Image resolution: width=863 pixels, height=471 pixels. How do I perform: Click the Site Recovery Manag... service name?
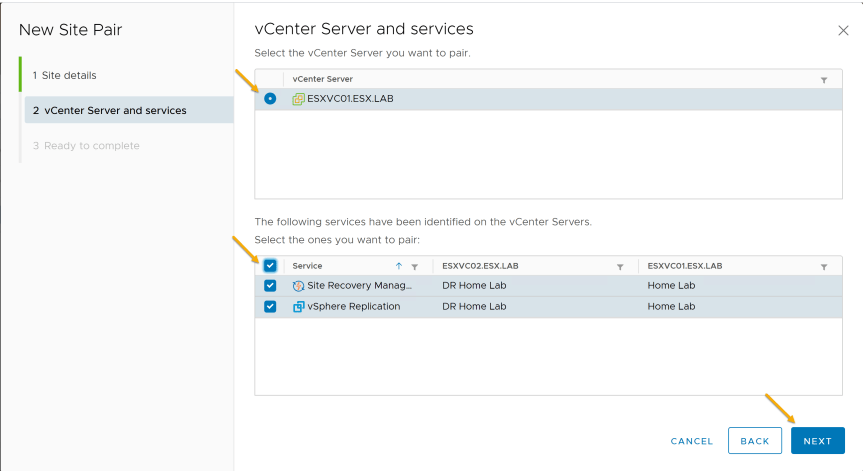click(x=359, y=286)
